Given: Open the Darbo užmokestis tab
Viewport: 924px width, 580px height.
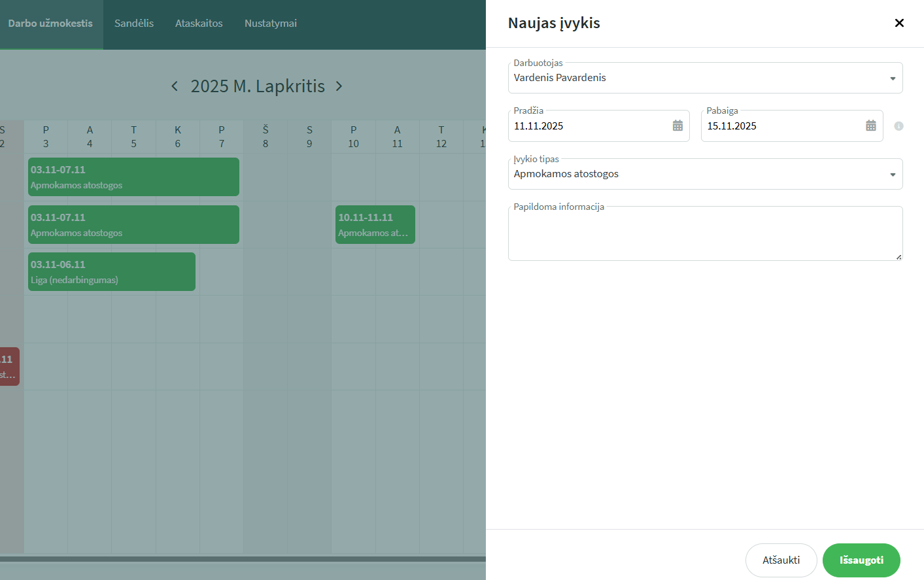Looking at the screenshot, I should 50,24.
